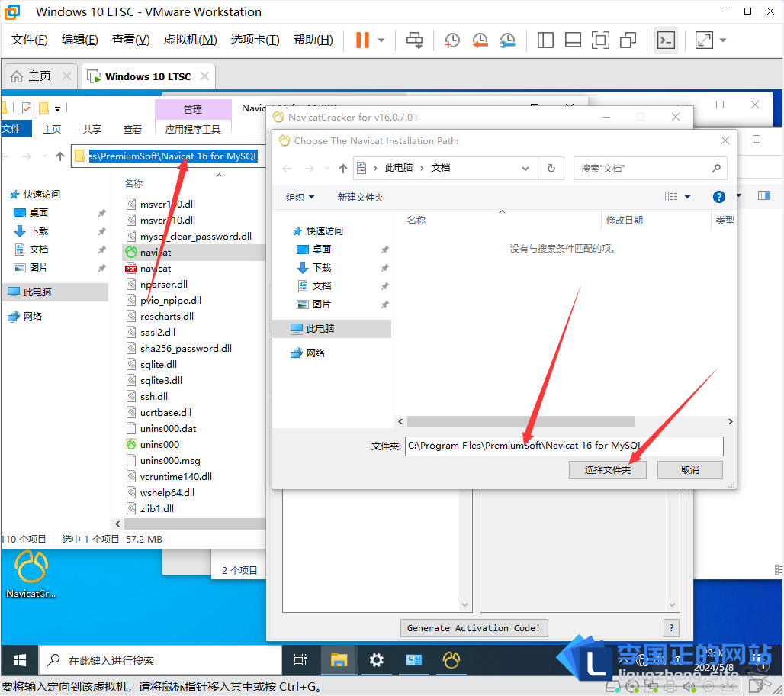Click the File Explorer address bar path

click(x=173, y=156)
